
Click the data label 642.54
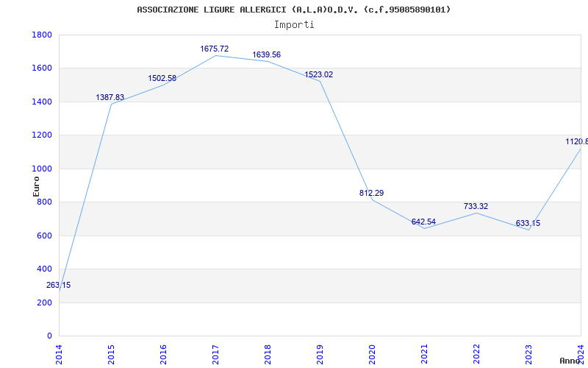click(423, 222)
